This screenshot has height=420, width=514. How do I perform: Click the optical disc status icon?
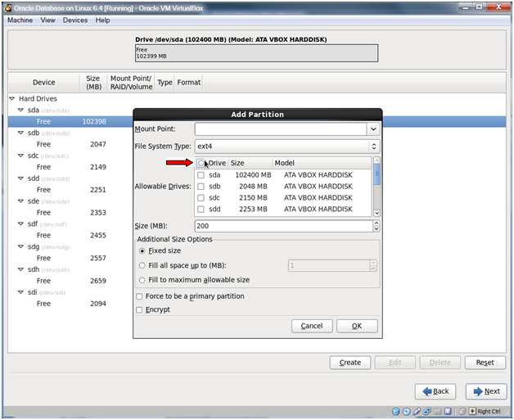pyautogui.click(x=407, y=412)
